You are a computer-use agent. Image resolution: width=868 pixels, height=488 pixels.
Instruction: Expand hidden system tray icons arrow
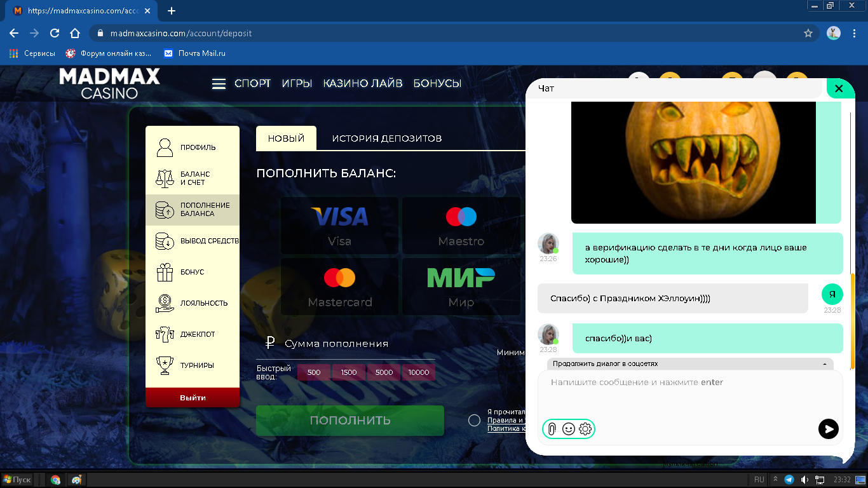775,480
